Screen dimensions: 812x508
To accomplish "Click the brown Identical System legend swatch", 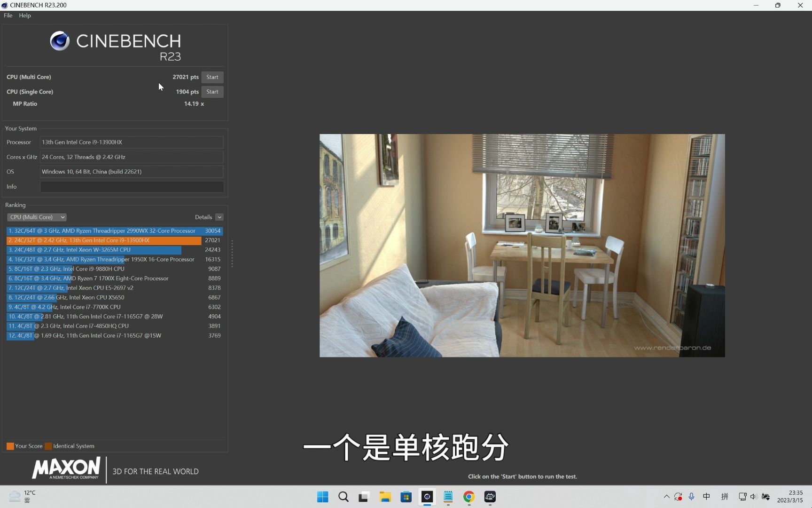I will point(48,446).
